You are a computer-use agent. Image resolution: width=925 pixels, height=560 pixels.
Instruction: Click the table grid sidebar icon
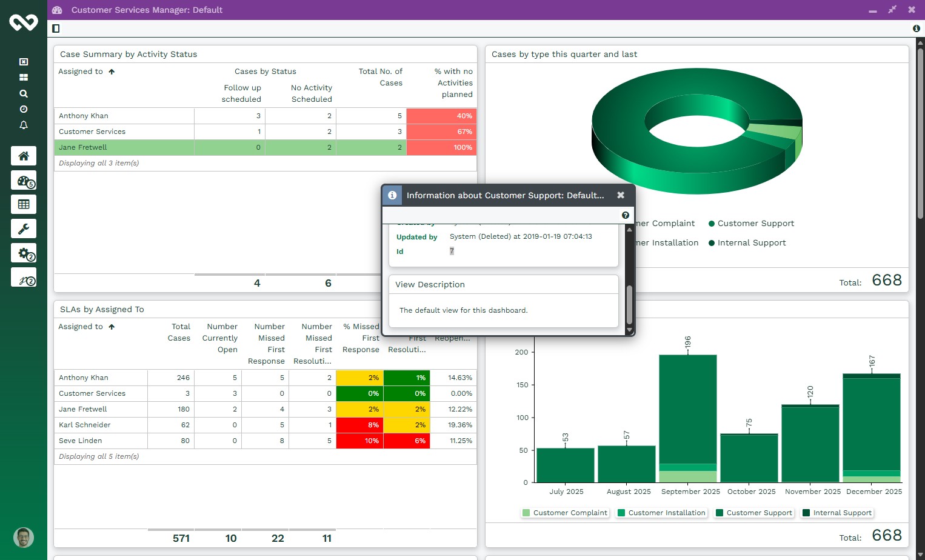pyautogui.click(x=24, y=204)
